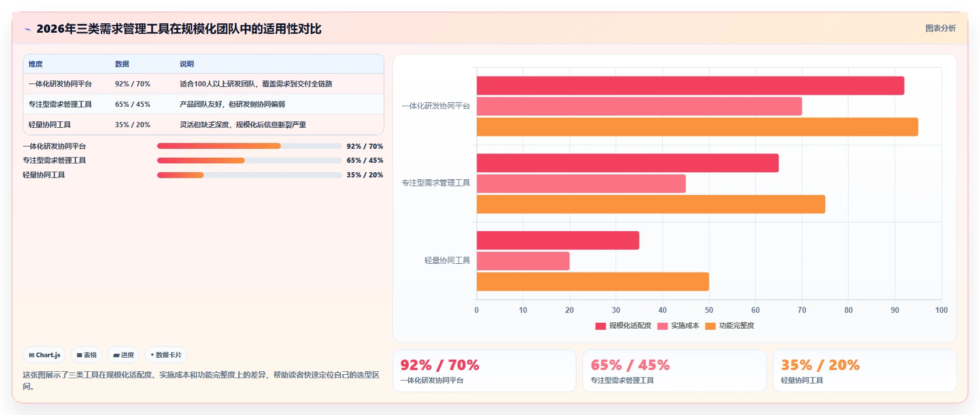Click the small icon before the title
The width and height of the screenshot is (980, 415).
[27, 29]
